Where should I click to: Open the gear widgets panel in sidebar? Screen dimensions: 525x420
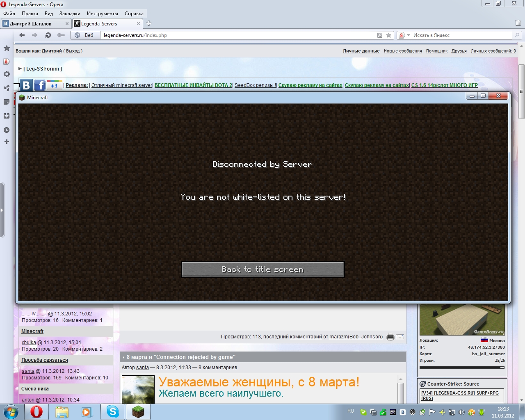tap(7, 74)
